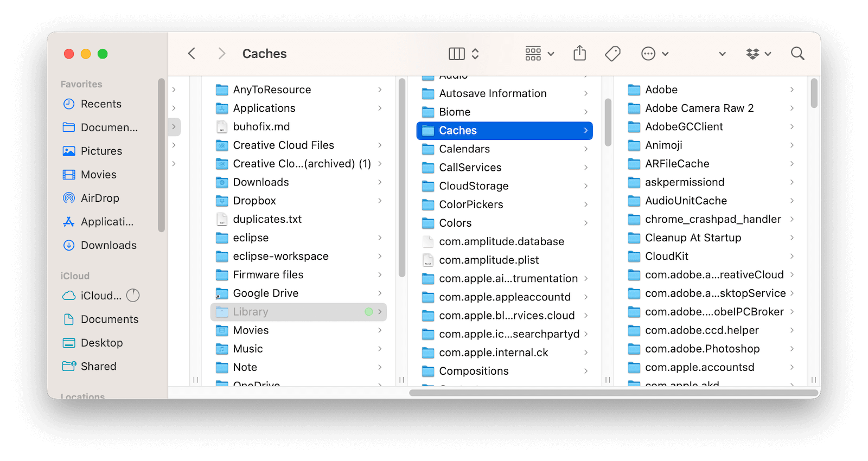Select sidebar Movies favorite
Screen dimensions: 868x461
(x=99, y=175)
